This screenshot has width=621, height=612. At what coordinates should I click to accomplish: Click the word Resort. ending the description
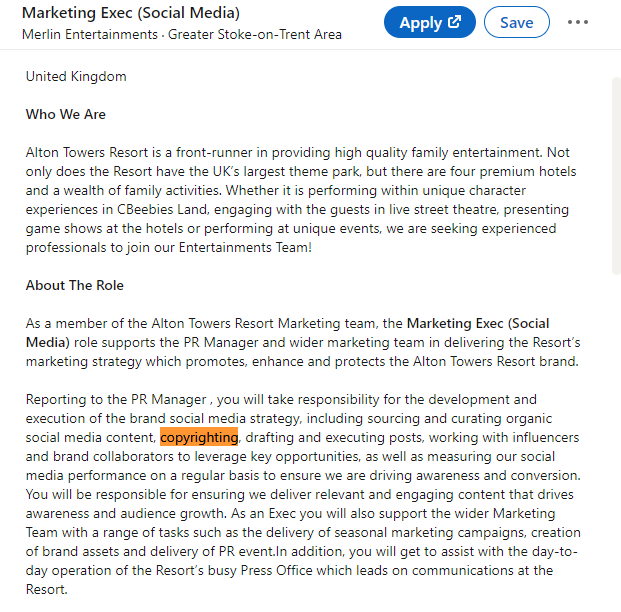click(46, 589)
